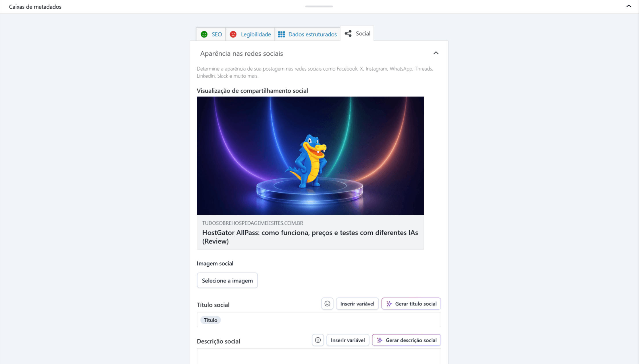Collapse the Caixas de metadados panel

click(629, 6)
